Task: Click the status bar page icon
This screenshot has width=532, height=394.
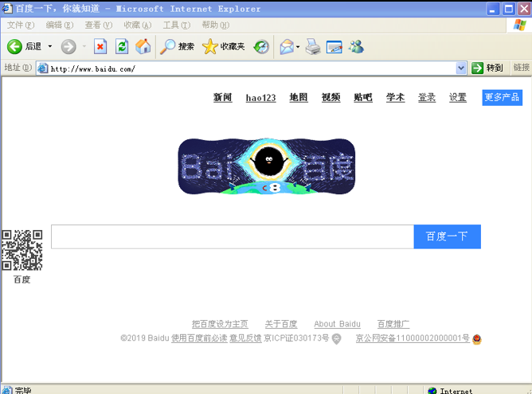Action: pyautogui.click(x=7, y=391)
